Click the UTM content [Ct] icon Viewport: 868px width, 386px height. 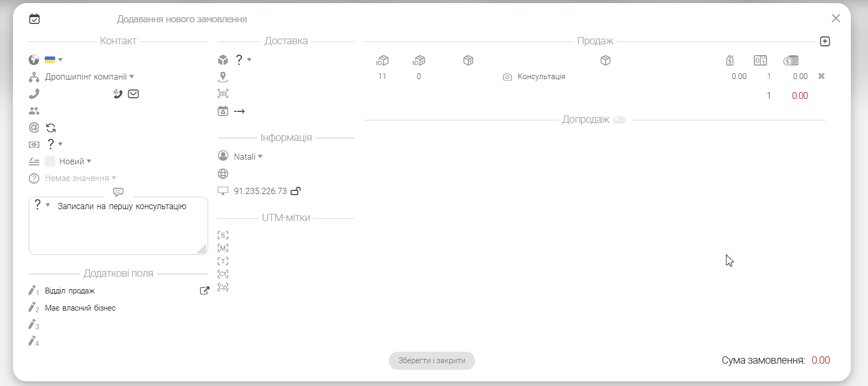[x=223, y=274]
